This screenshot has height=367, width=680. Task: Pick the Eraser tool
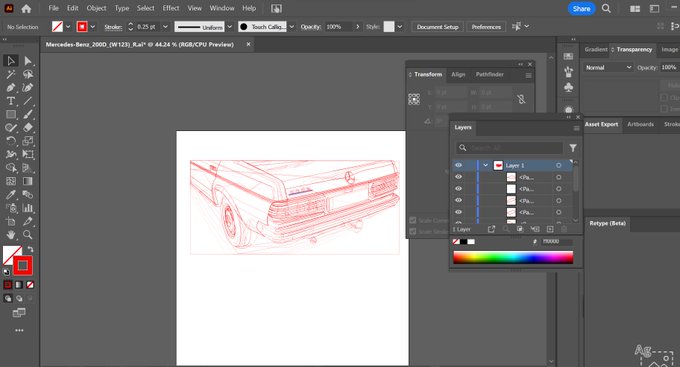tap(28, 128)
